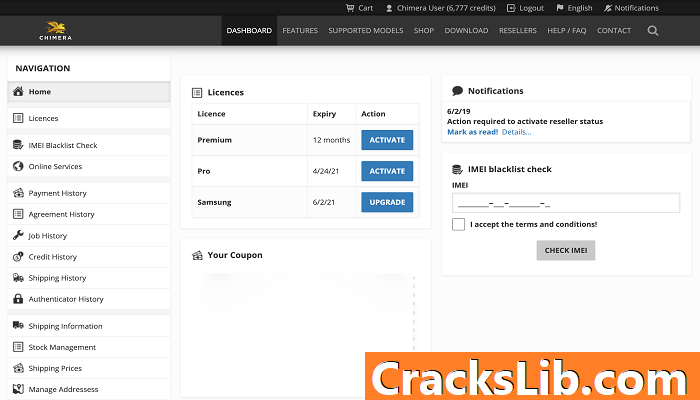Click the Manage Addresses map icon

click(x=18, y=389)
